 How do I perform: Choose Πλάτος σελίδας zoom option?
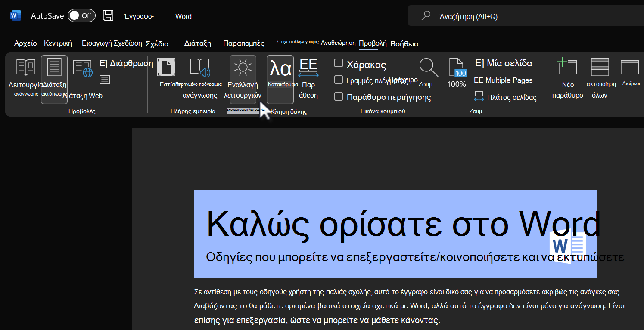click(x=505, y=97)
